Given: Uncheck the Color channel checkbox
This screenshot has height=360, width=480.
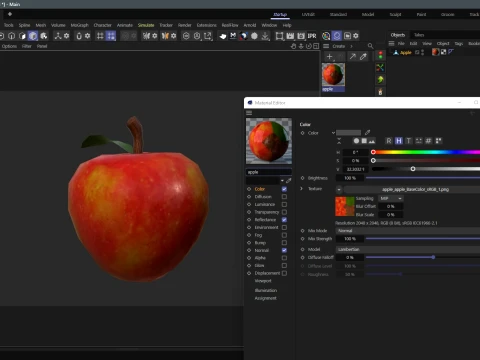Looking at the screenshot, I should [284, 189].
